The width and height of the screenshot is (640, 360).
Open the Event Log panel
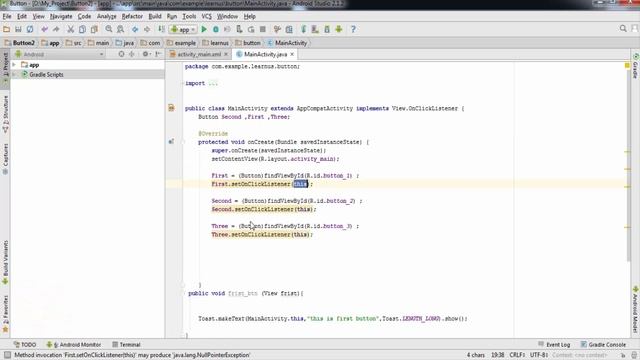(x=554, y=344)
